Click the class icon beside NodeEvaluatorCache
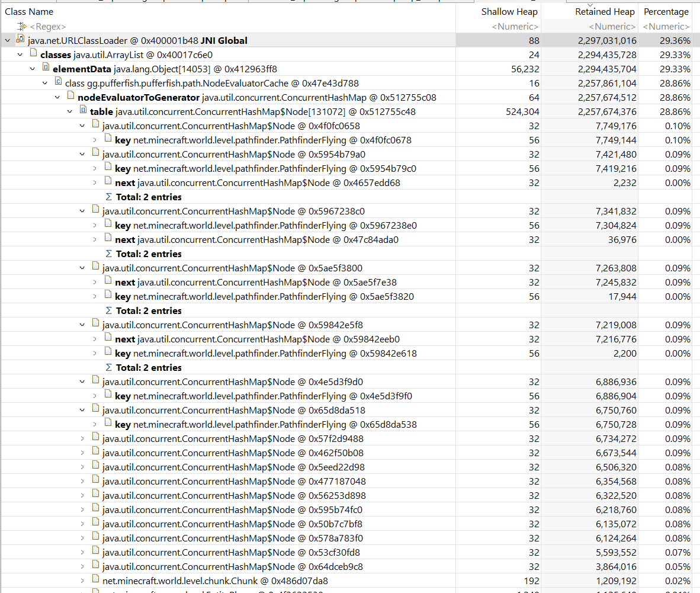This screenshot has width=700, height=593. [x=59, y=83]
